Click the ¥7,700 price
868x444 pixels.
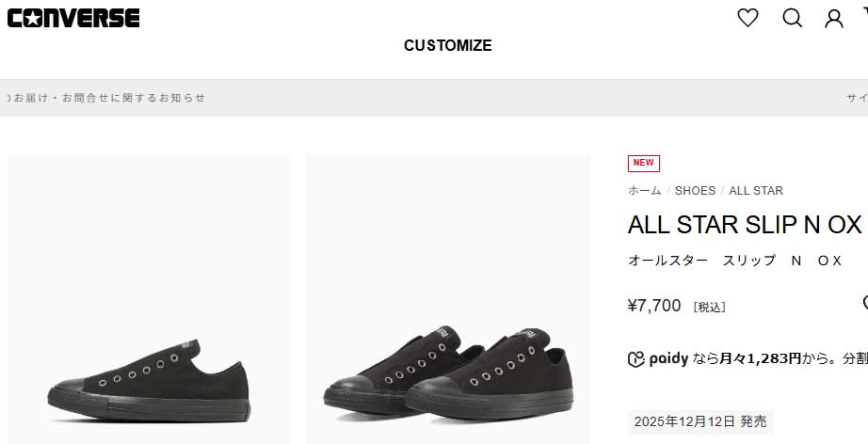tap(653, 306)
